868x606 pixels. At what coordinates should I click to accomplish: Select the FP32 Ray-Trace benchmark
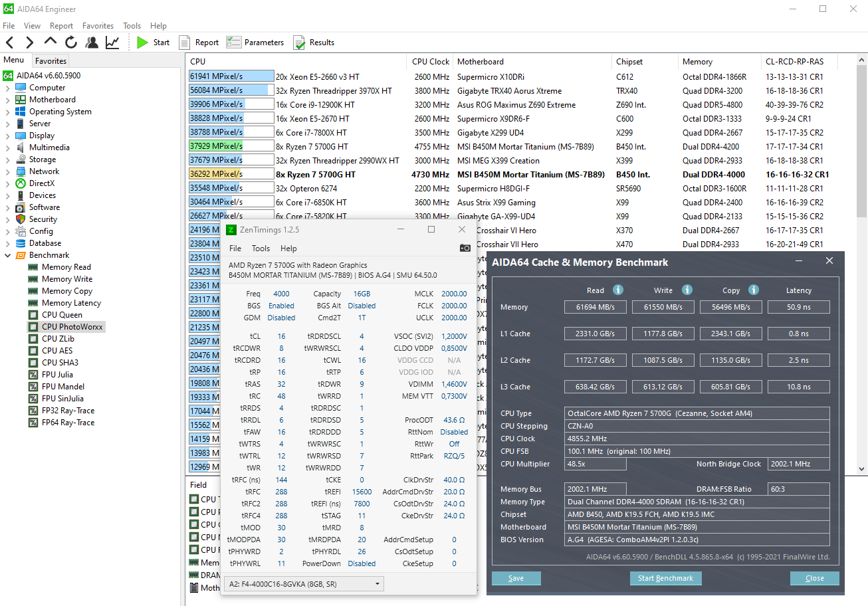[x=68, y=411]
